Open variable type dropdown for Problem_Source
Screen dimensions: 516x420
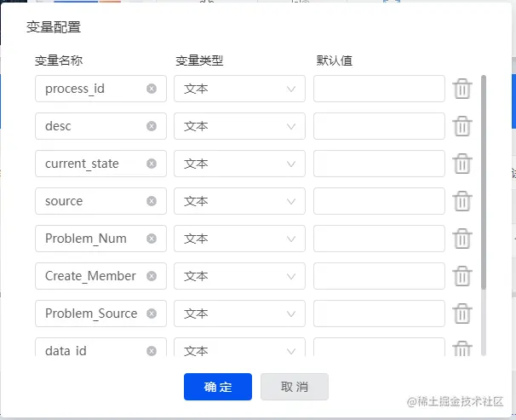239,314
